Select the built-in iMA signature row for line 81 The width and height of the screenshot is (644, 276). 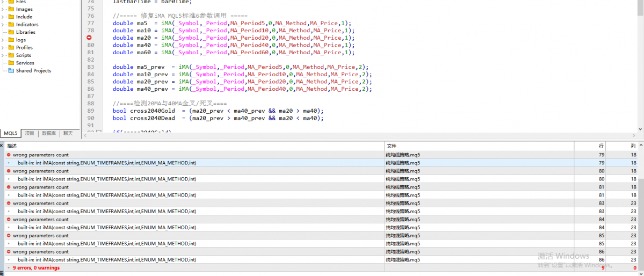321,195
